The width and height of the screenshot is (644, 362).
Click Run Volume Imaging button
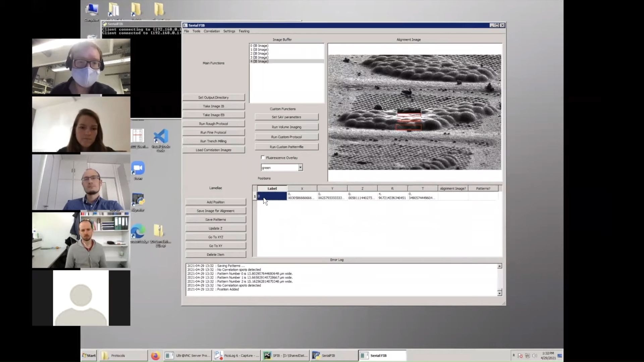point(286,127)
